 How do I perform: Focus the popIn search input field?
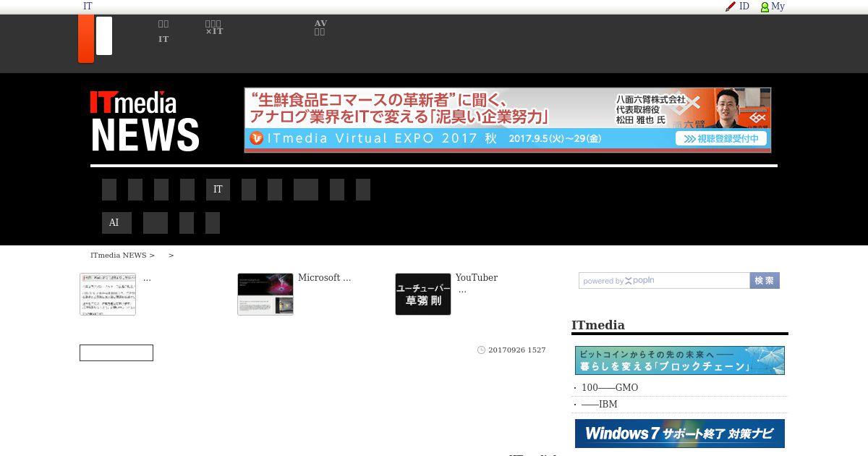[x=664, y=281]
